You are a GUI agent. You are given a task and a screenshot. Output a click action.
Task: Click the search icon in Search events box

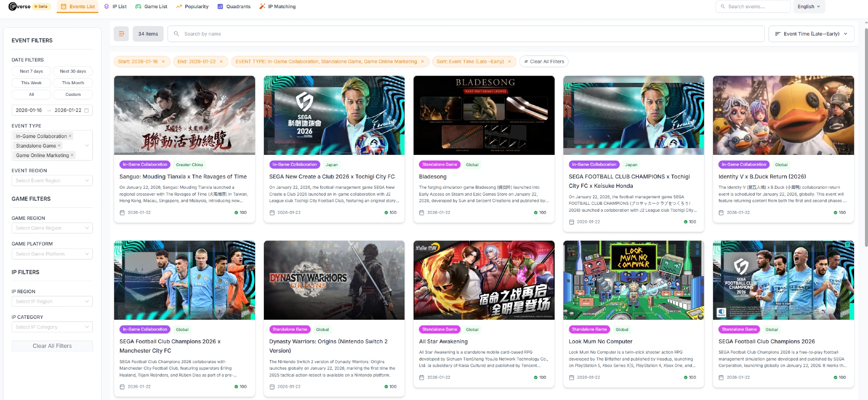(x=723, y=7)
